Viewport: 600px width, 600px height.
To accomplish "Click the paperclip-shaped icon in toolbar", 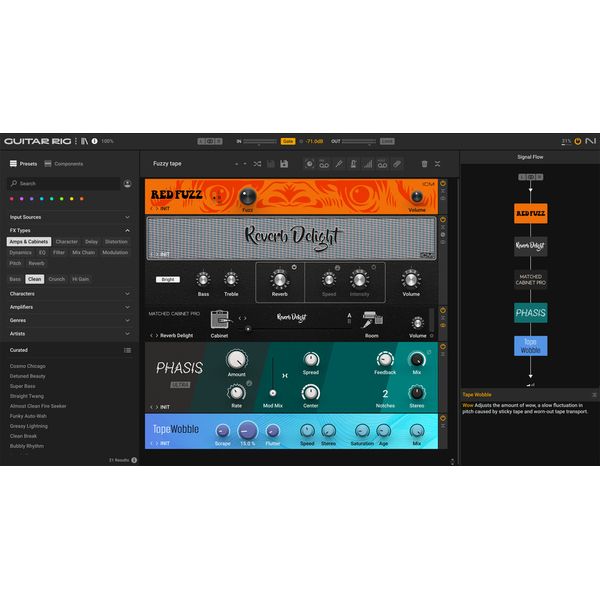I will click(x=397, y=164).
